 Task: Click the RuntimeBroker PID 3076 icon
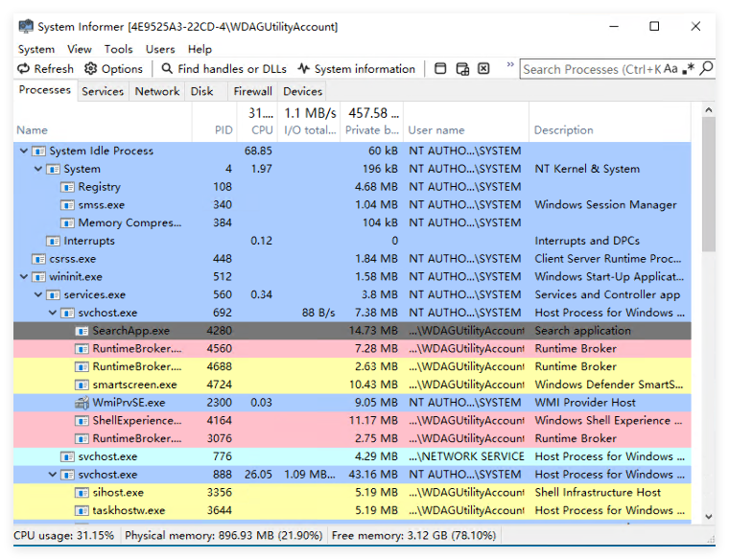coord(82,439)
